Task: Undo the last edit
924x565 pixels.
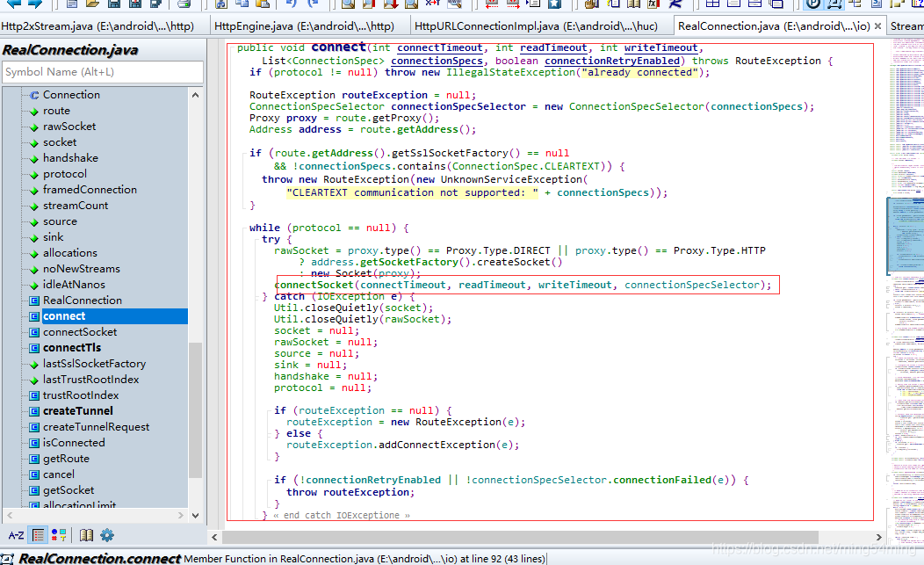Action: pos(291,4)
